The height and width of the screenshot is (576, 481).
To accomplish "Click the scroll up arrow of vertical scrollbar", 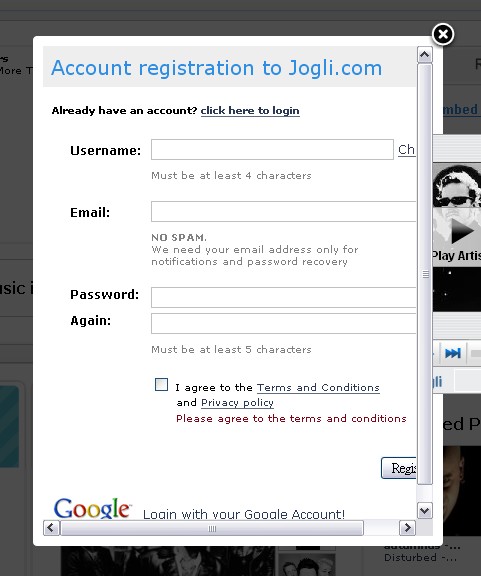I will pyautogui.click(x=425, y=55).
